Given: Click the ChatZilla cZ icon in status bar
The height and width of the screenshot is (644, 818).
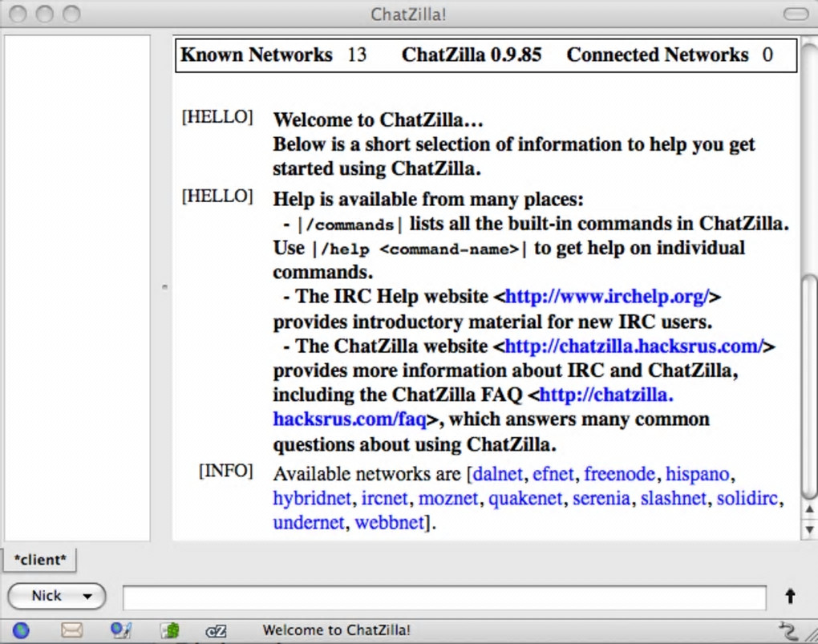Looking at the screenshot, I should pyautogui.click(x=216, y=631).
